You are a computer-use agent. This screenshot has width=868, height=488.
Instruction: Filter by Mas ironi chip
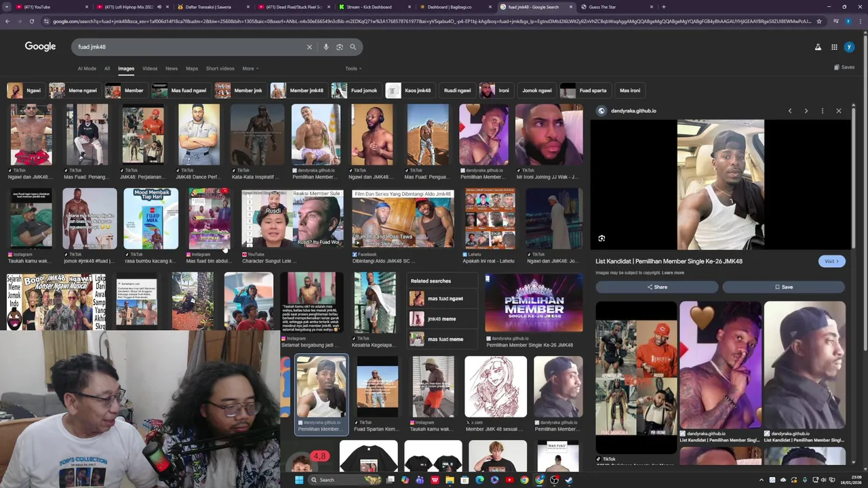pyautogui.click(x=630, y=90)
